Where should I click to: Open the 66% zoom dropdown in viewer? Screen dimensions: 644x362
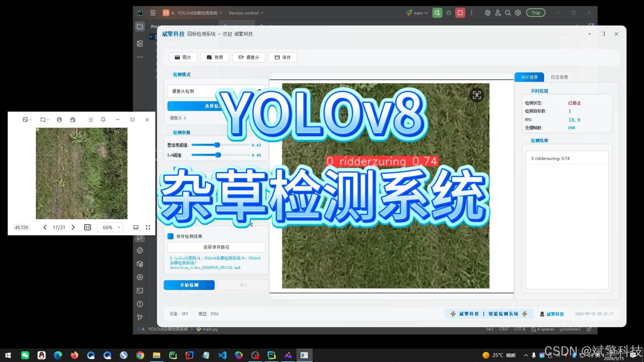tap(110, 227)
